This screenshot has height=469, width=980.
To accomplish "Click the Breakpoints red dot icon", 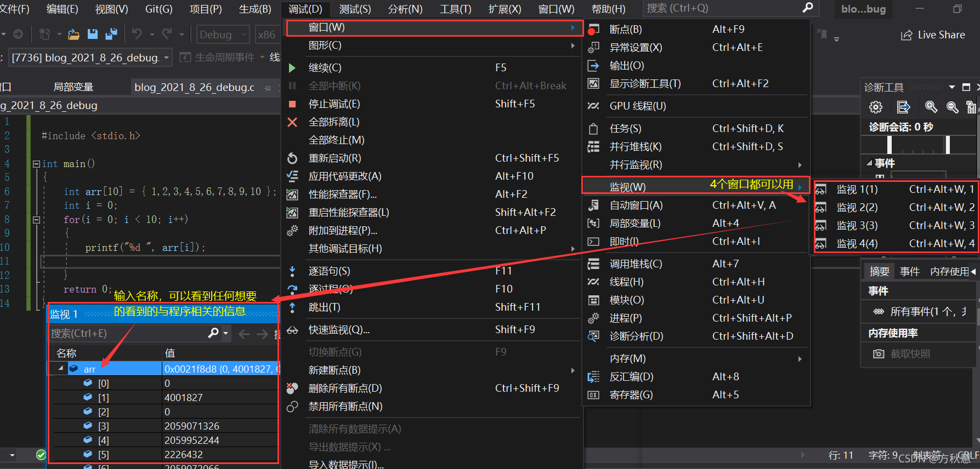I will 593,30.
